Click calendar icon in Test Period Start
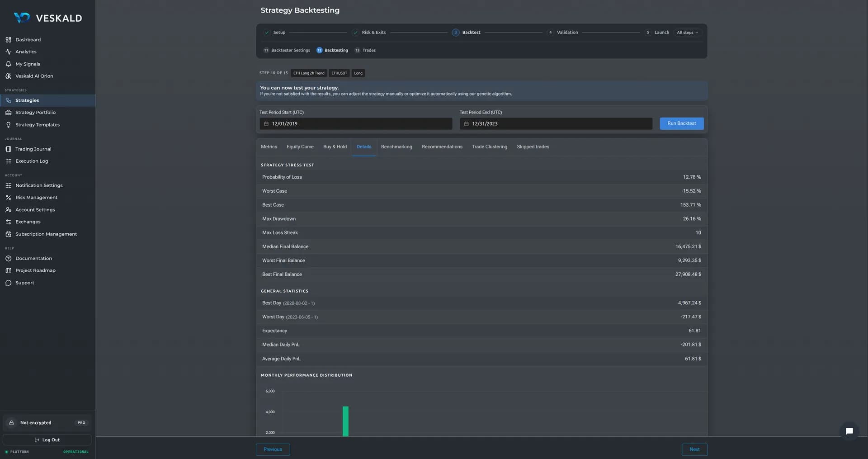 (266, 124)
